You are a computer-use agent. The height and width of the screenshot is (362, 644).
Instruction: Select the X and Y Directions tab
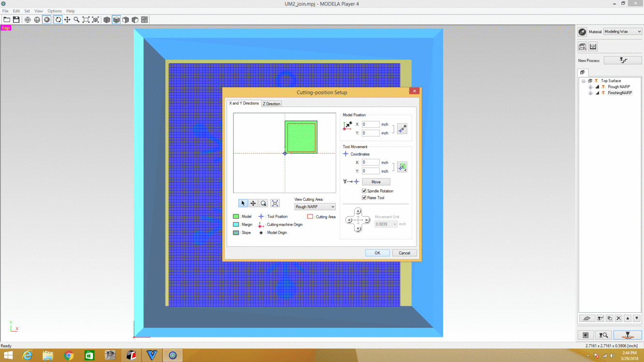244,103
